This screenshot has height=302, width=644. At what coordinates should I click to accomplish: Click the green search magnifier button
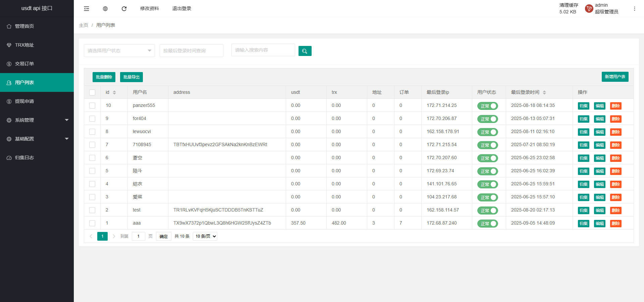coord(305,51)
